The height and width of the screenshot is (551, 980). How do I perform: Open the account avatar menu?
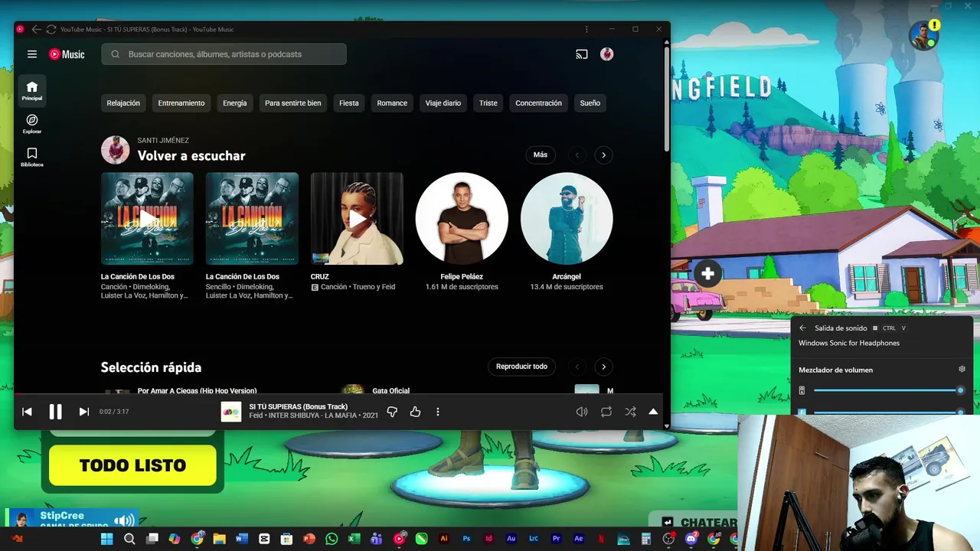pos(607,54)
